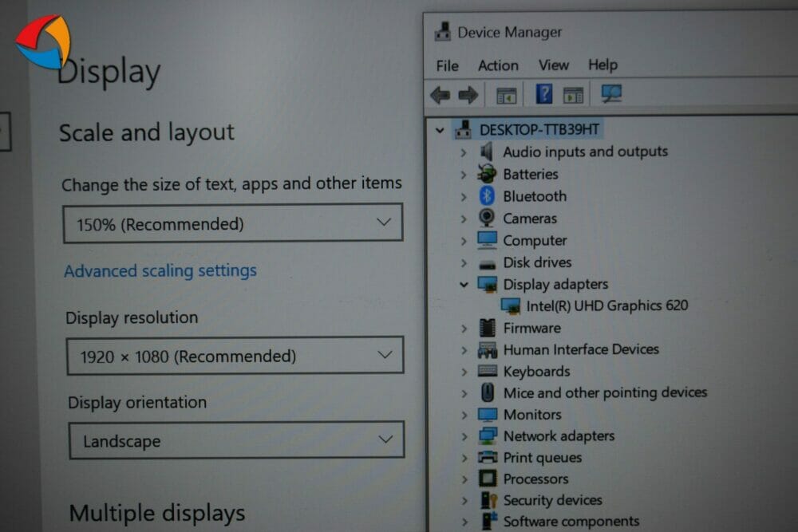
Task: Select the Print queues label
Action: coord(543,458)
